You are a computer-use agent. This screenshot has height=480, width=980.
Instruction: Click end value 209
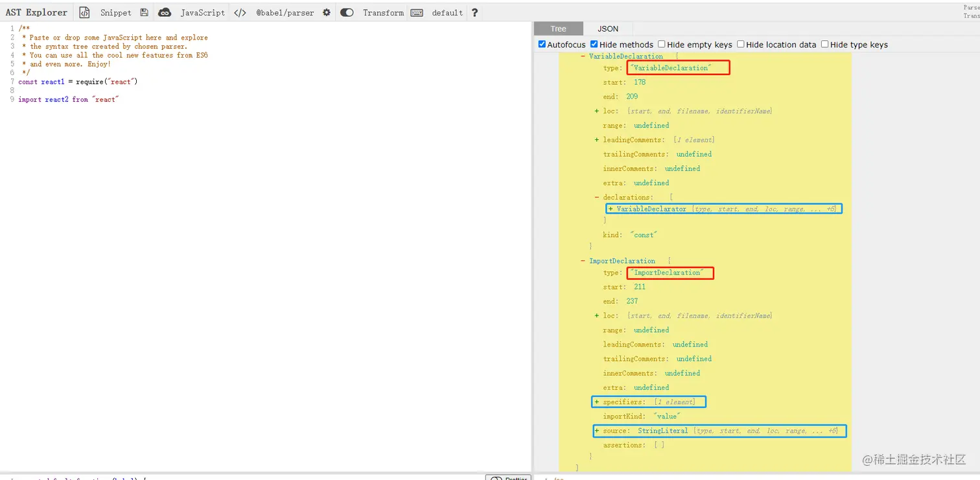[632, 97]
